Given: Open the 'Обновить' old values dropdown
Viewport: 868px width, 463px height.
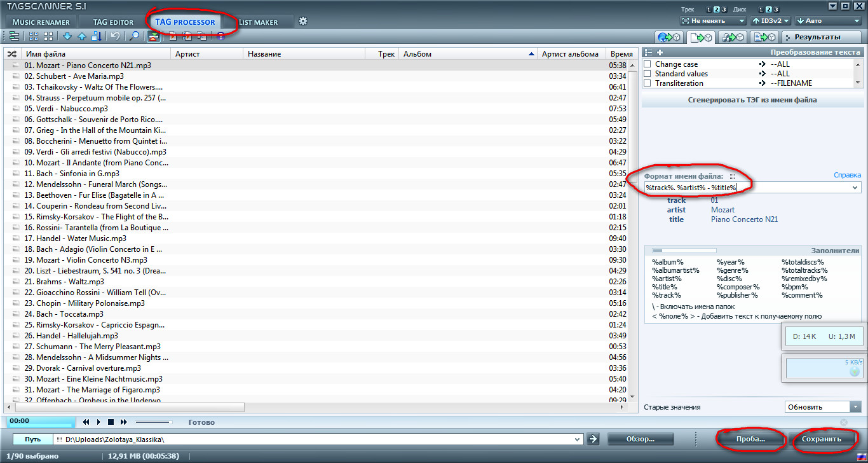Looking at the screenshot, I should coord(822,407).
